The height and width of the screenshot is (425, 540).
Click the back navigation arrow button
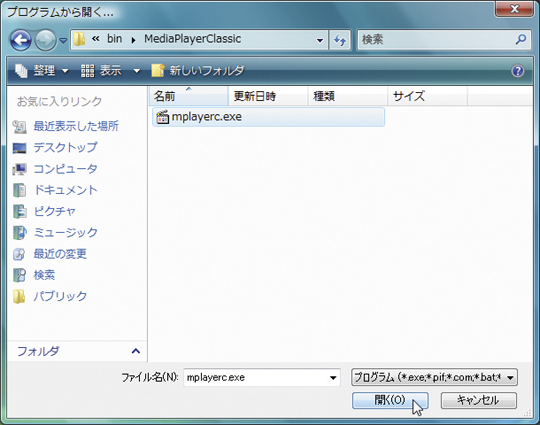tap(21, 40)
